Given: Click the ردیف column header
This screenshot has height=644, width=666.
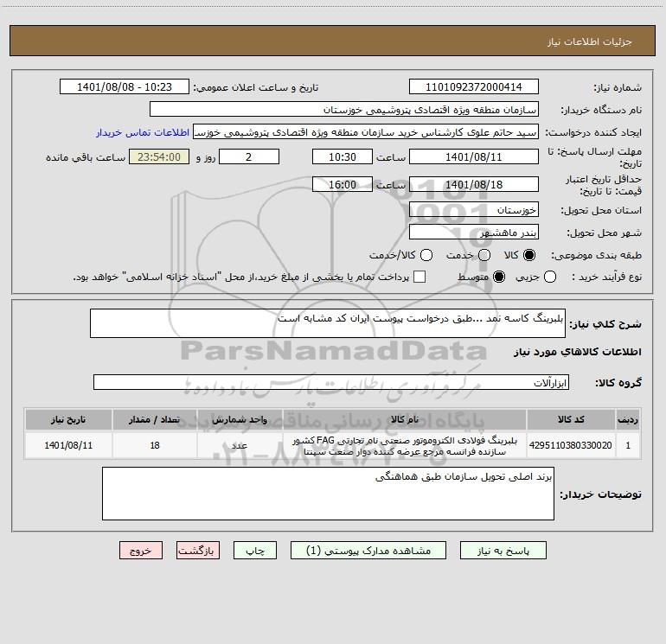Looking at the screenshot, I should point(628,419).
